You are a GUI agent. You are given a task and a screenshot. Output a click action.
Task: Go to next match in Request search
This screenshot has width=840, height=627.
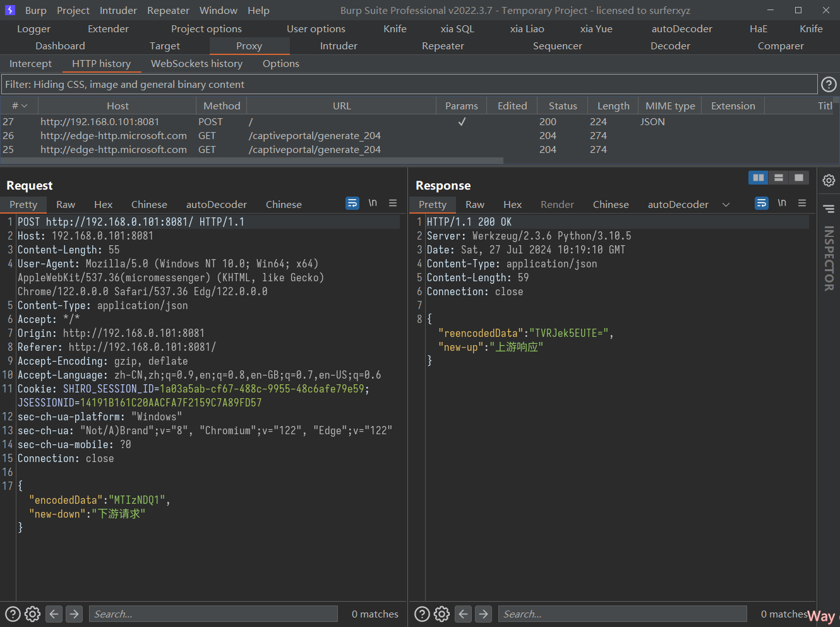coord(75,614)
